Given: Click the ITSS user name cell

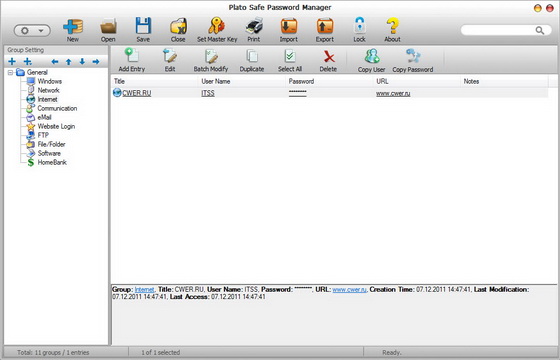Looking at the screenshot, I should [208, 93].
